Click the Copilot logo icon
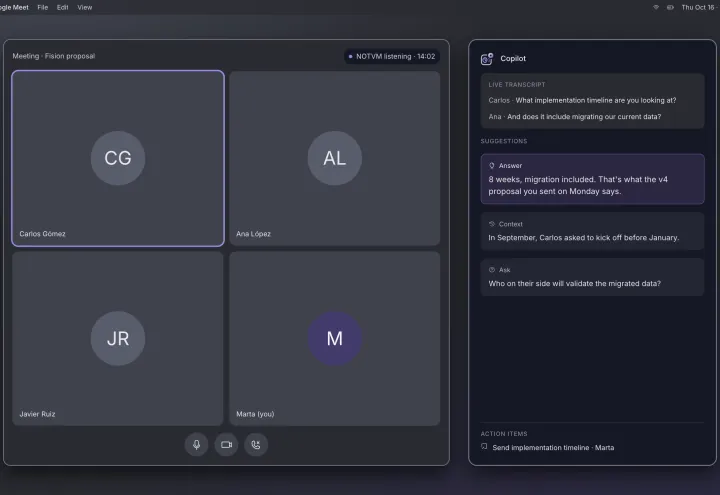 [x=487, y=59]
